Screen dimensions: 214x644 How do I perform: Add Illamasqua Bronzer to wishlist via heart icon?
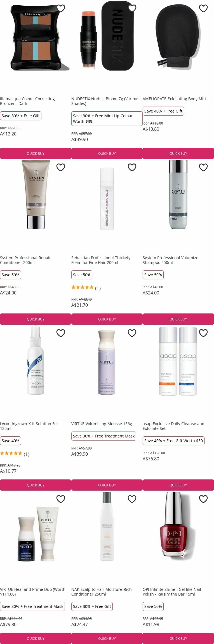(61, 8)
